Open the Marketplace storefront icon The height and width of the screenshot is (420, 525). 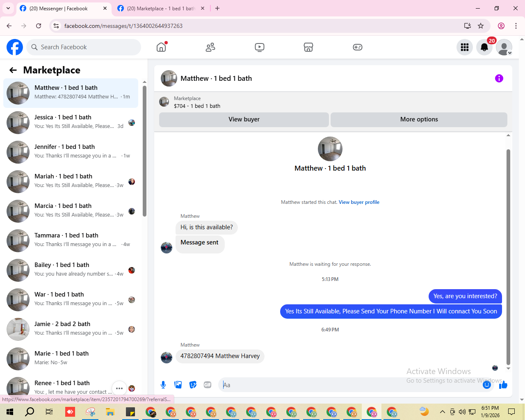pyautogui.click(x=308, y=47)
